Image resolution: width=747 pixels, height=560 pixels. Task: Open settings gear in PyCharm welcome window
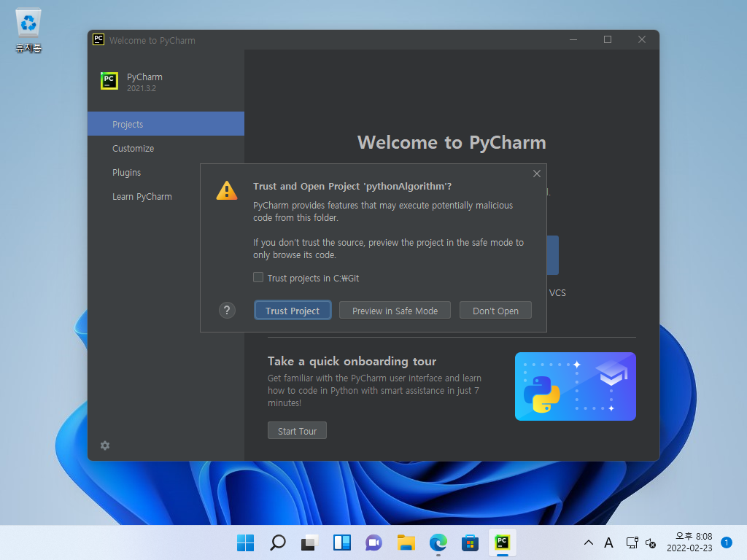coord(105,446)
